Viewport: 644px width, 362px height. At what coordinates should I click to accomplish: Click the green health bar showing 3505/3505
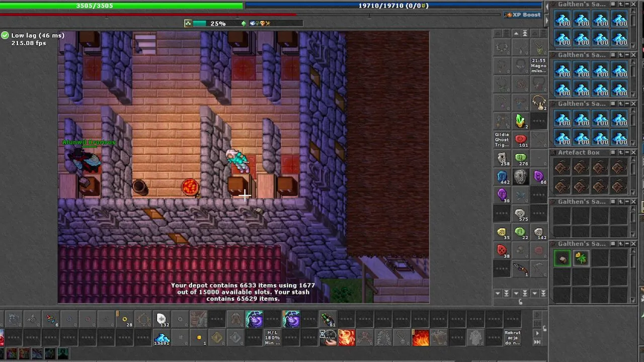[121, 6]
